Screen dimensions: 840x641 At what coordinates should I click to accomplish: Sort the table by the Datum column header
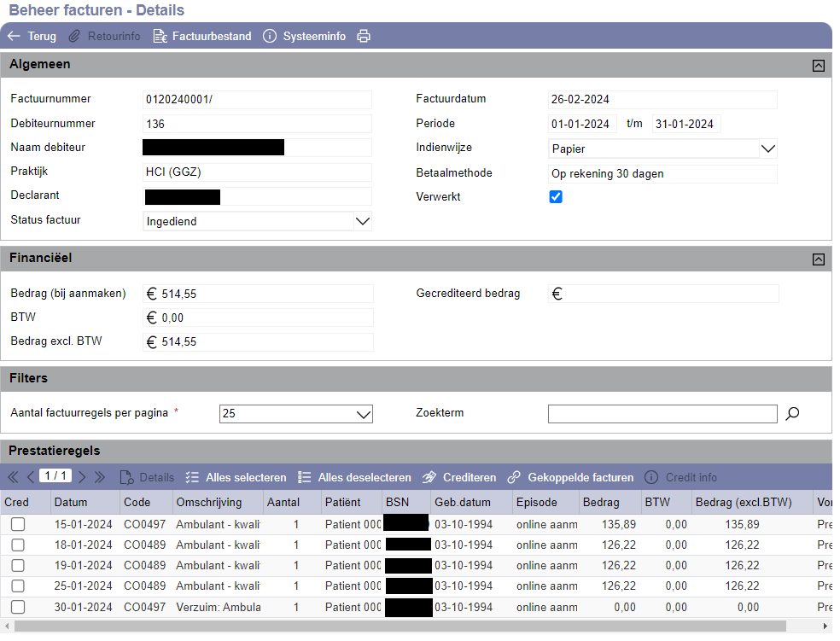70,502
